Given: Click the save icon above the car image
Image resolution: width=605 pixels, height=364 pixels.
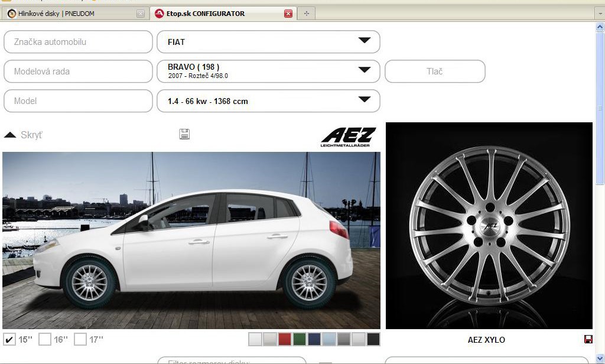Looking at the screenshot, I should (x=184, y=134).
